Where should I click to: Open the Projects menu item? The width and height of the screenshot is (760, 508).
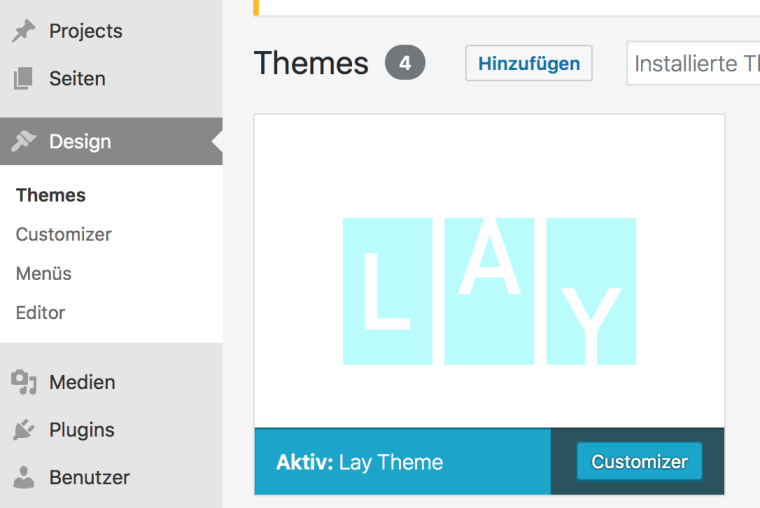(85, 31)
